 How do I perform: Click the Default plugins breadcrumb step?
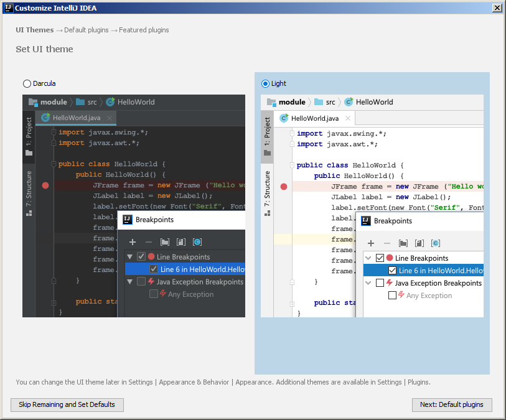click(x=86, y=30)
